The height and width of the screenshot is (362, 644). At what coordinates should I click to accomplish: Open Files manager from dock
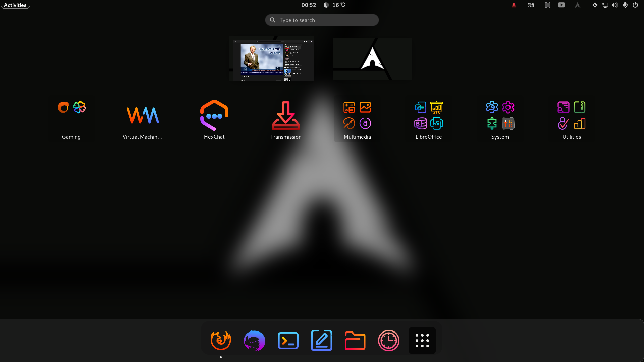355,341
